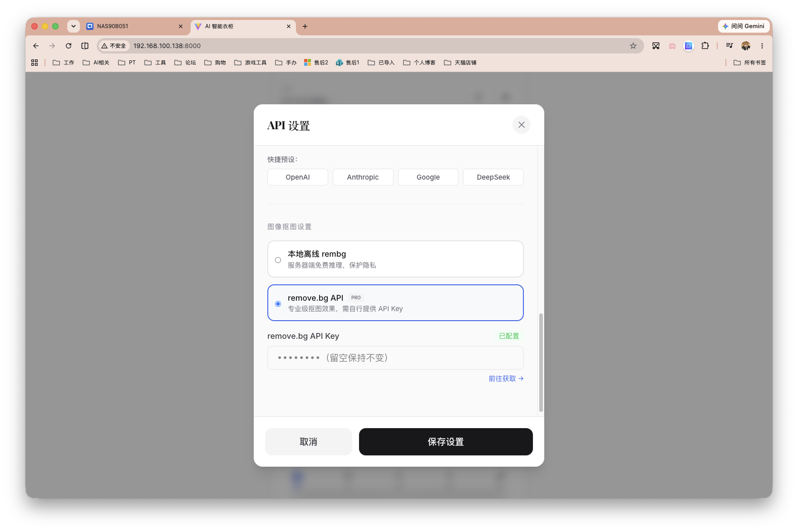Open the 售后2 bookmark
The width and height of the screenshot is (798, 532).
316,63
